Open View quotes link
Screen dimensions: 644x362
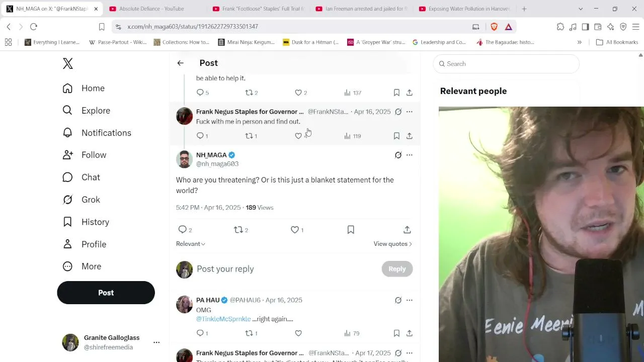[x=393, y=244]
